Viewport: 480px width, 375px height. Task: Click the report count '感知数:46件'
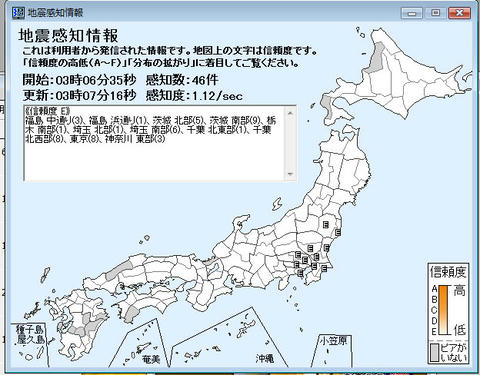pos(182,80)
